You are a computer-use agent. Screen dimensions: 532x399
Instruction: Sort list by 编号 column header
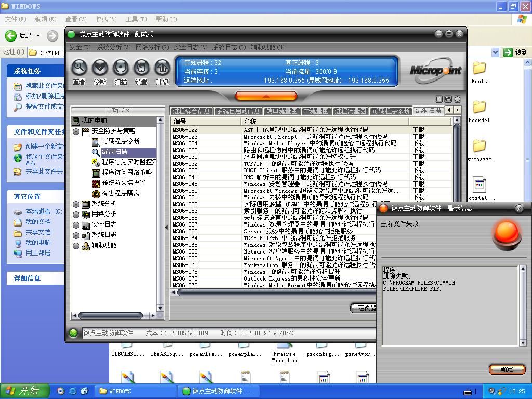pyautogui.click(x=206, y=121)
